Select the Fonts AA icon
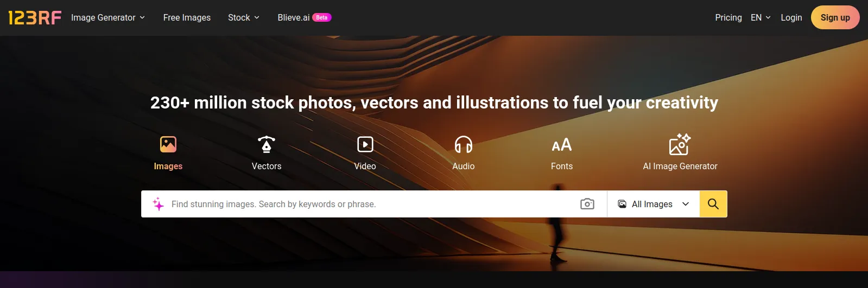The height and width of the screenshot is (288, 868). coord(562,145)
